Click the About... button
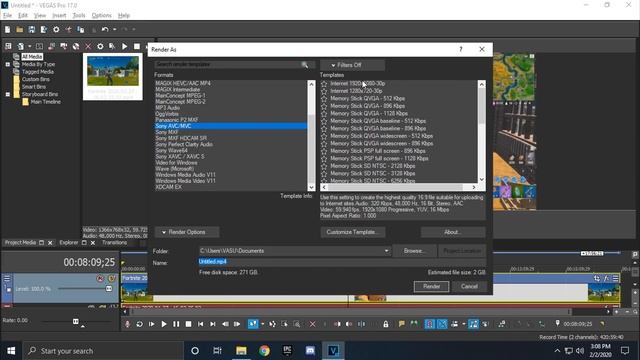The image size is (640, 360). click(453, 232)
